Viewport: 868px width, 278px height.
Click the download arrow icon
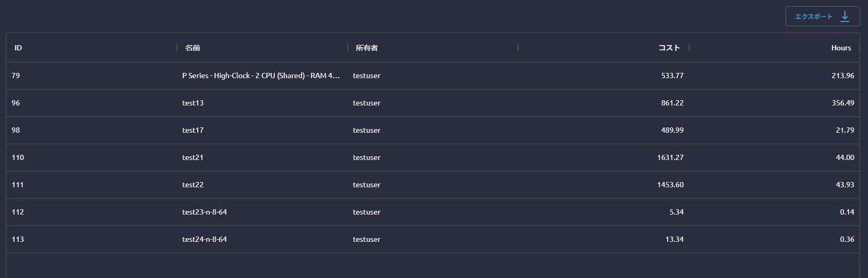pyautogui.click(x=845, y=16)
